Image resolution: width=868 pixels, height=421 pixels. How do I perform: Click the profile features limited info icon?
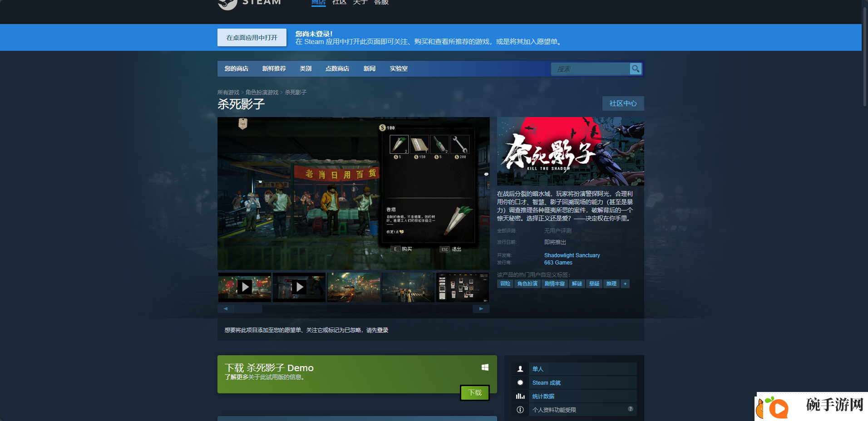coord(520,410)
